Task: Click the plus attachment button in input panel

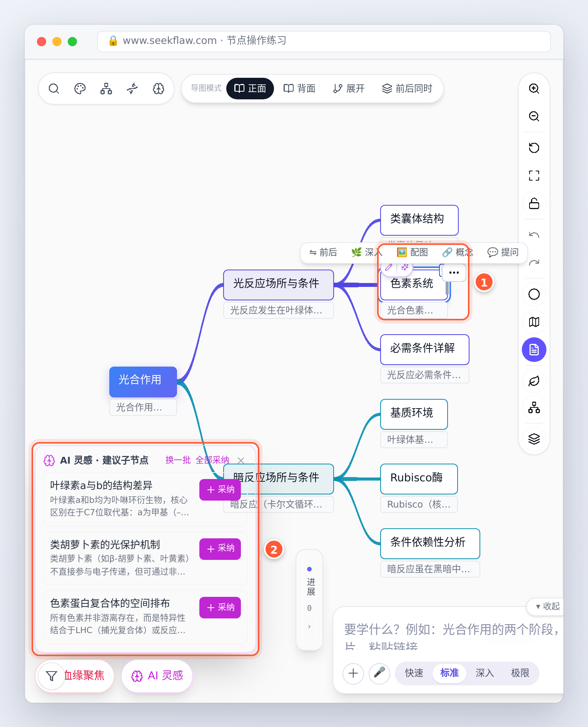Action: coord(353,673)
